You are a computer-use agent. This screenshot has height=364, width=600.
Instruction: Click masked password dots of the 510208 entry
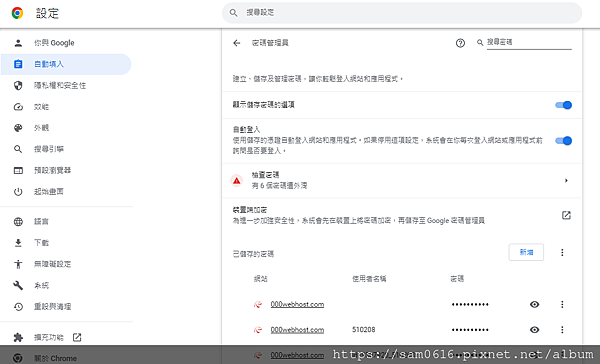tap(470, 330)
